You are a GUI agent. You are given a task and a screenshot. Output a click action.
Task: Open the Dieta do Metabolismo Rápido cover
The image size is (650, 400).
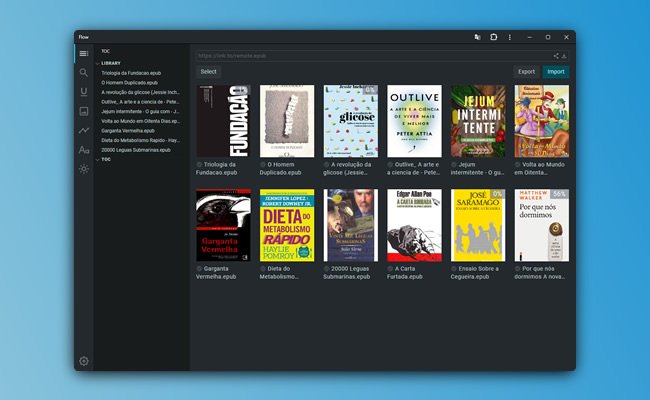coord(287,225)
